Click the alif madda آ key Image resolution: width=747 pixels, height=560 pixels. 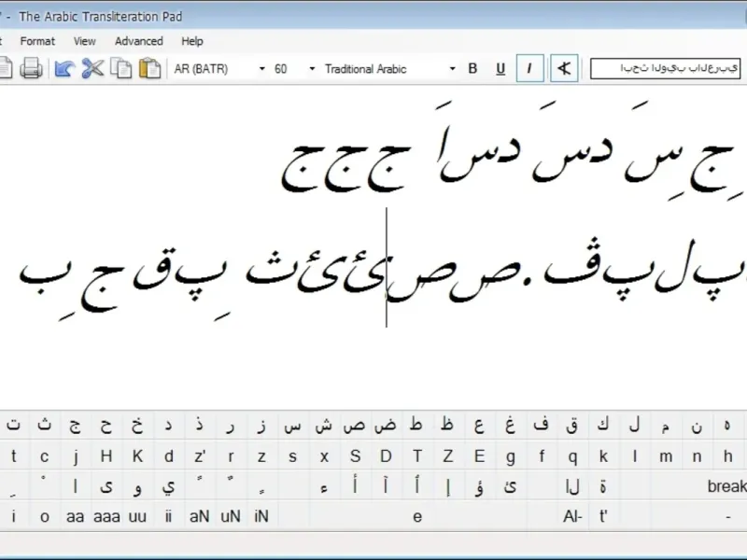[x=386, y=486]
